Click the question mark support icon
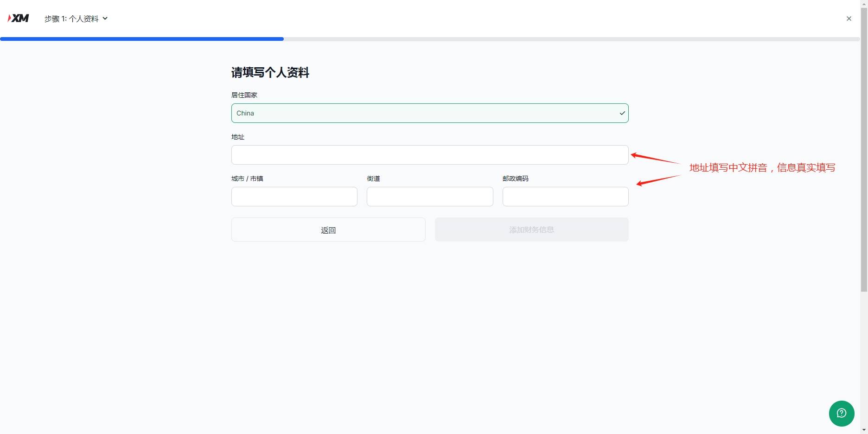Screen dimensions: 868x434 coord(842,413)
